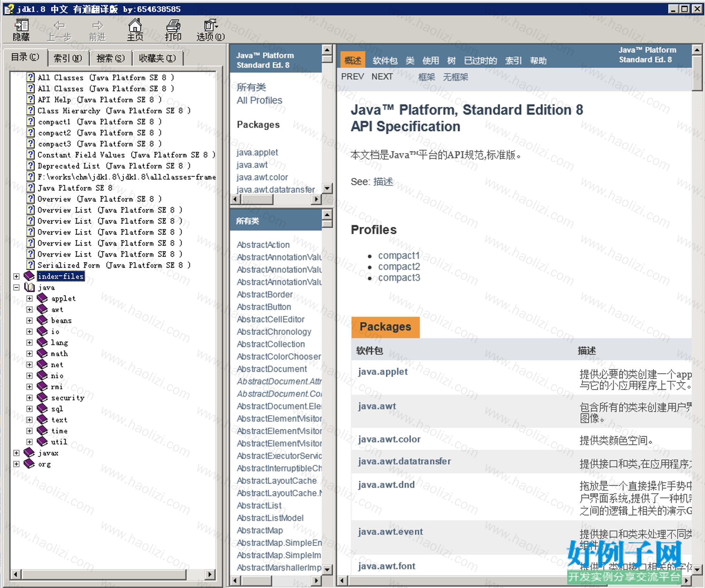
Task: Switch to the 收藏夹 (Favorites) tab
Action: coord(157,58)
